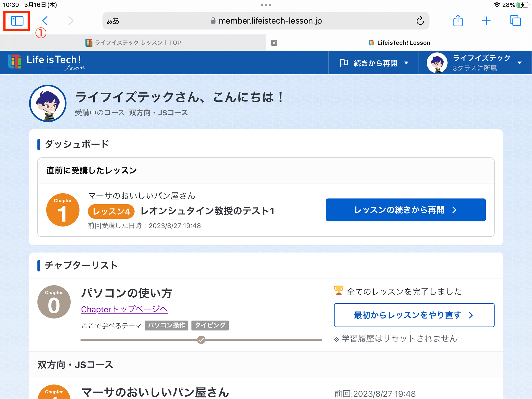Tap the browser back arrow
The width and height of the screenshot is (532, 399).
tap(45, 21)
